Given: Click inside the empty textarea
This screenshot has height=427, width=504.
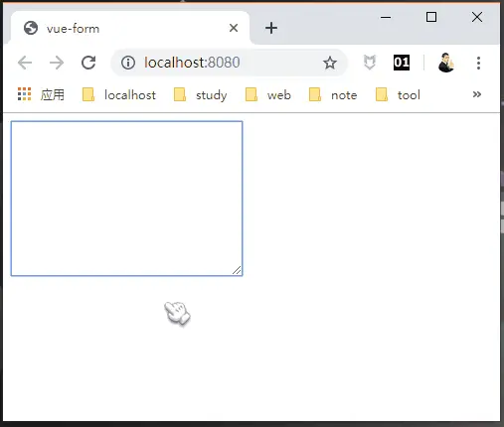Looking at the screenshot, I should [x=126, y=199].
